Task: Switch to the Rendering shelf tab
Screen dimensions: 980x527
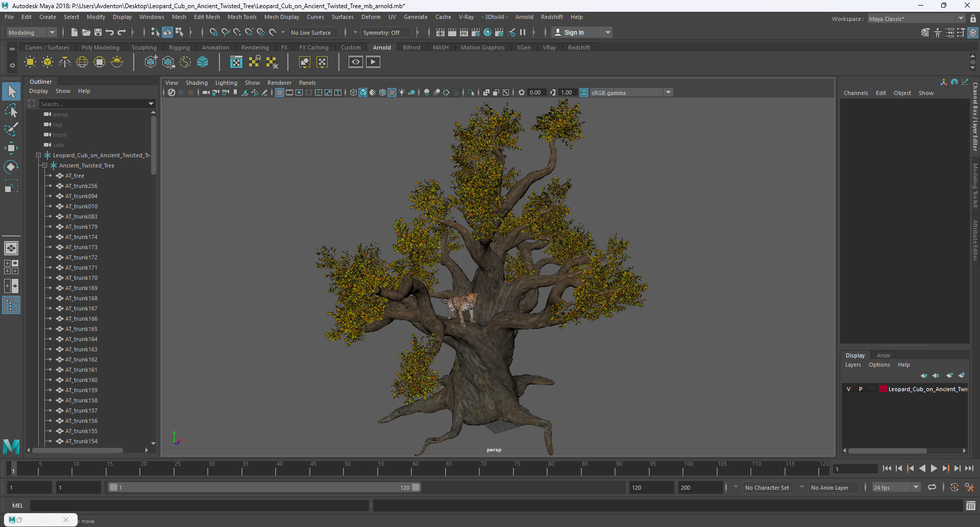Action: 255,47
